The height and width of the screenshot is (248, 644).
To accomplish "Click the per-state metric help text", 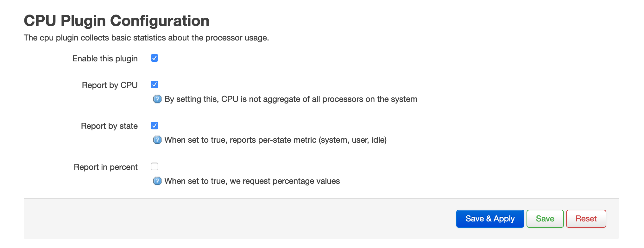I will point(275,140).
